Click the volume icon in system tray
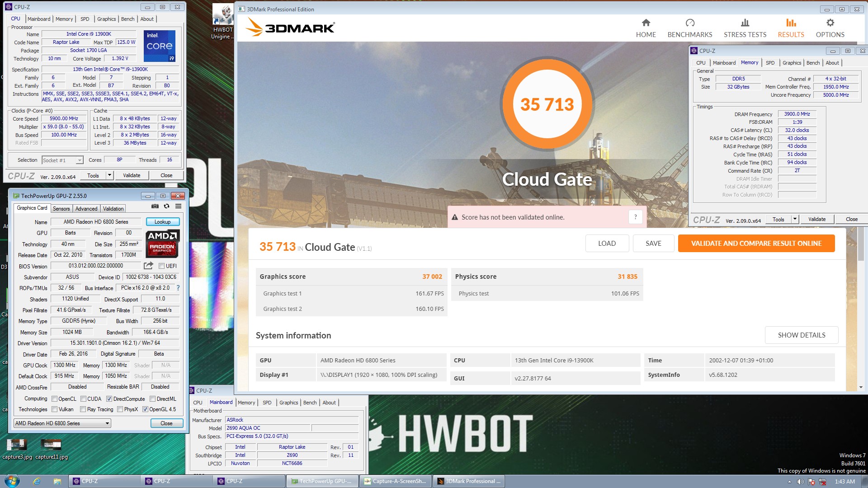 click(x=801, y=482)
